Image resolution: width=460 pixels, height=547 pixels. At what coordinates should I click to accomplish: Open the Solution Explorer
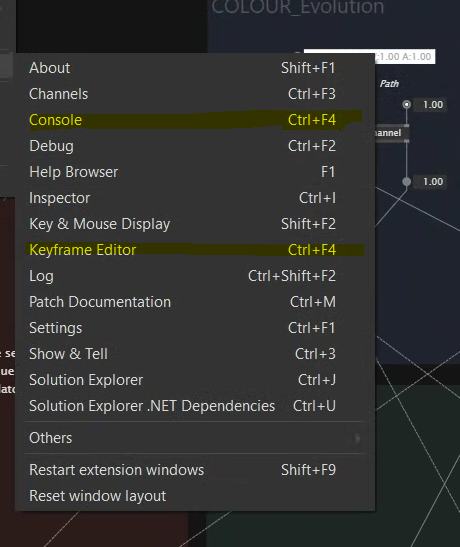point(195,380)
